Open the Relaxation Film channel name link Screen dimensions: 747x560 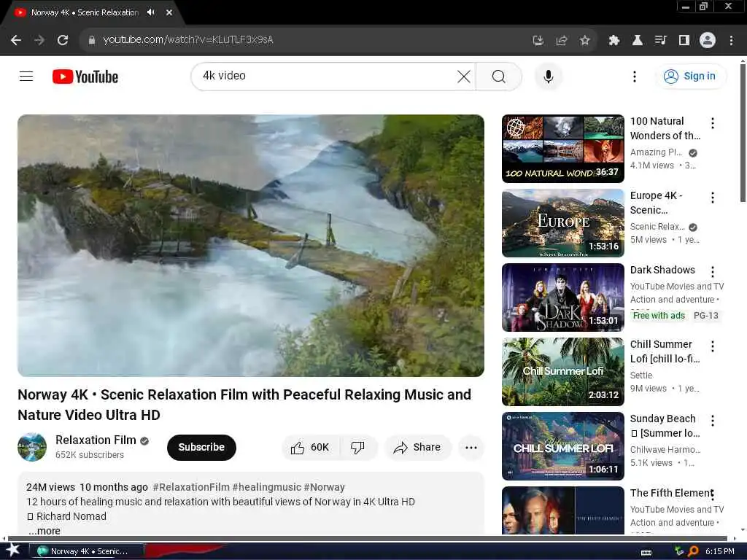(96, 440)
